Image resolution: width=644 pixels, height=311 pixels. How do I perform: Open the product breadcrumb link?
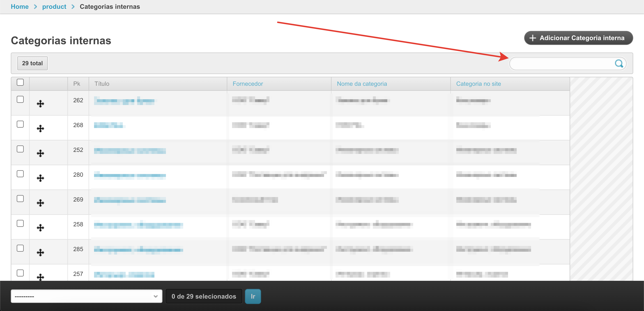(x=54, y=7)
